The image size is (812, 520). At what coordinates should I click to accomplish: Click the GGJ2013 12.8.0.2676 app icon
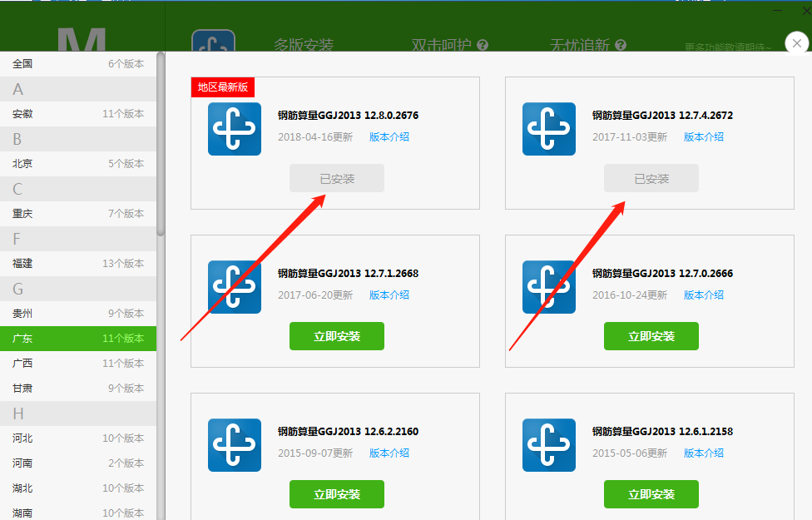(x=235, y=129)
